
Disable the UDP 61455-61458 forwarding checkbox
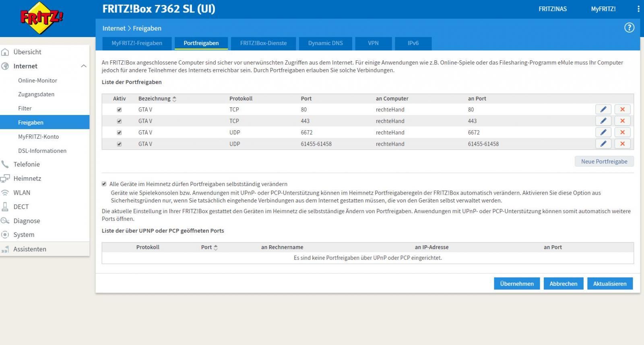coord(119,144)
